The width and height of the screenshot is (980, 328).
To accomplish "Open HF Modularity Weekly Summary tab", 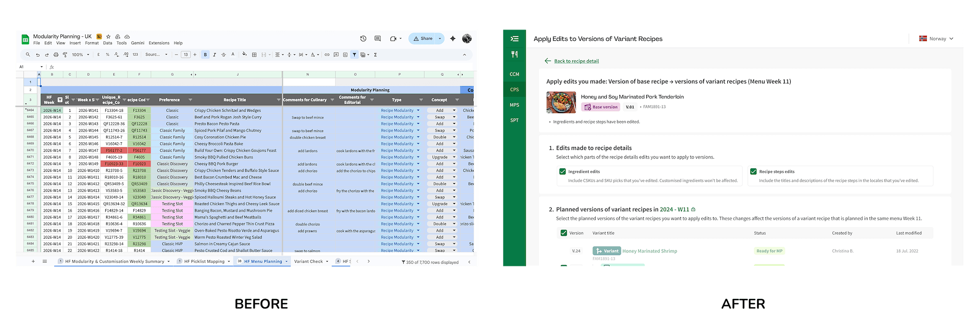I will [114, 262].
